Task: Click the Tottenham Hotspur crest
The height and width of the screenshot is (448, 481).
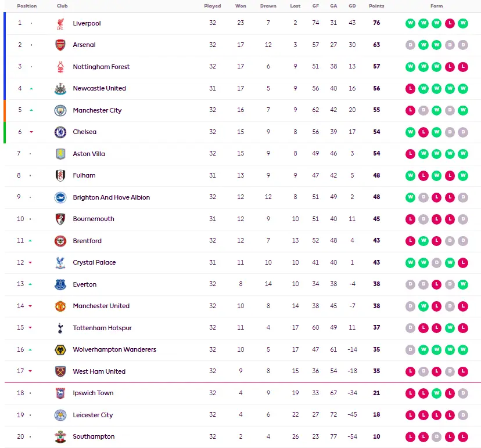Action: click(60, 328)
